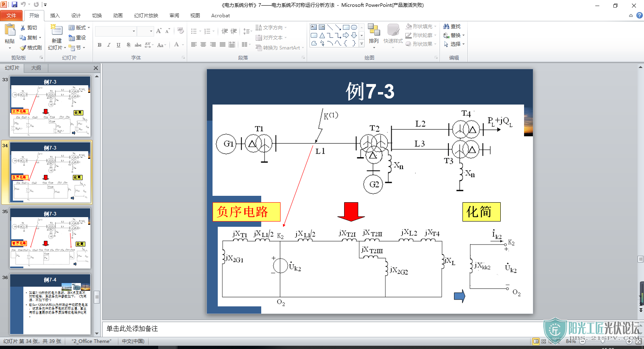Click the Replace (替换) button
Screen dimensions: 644x349
point(454,35)
